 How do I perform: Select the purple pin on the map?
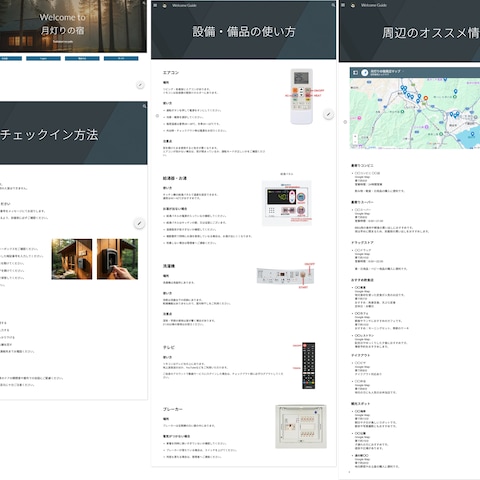pos(426,127)
